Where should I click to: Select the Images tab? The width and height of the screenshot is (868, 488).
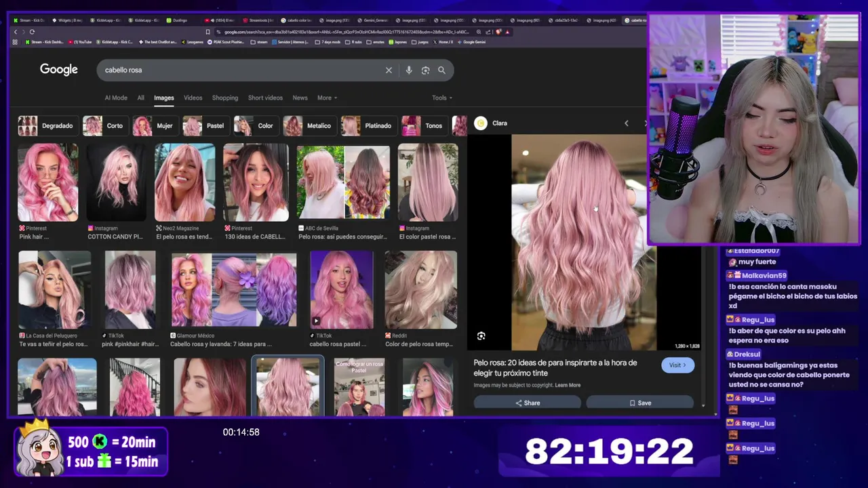(163, 98)
